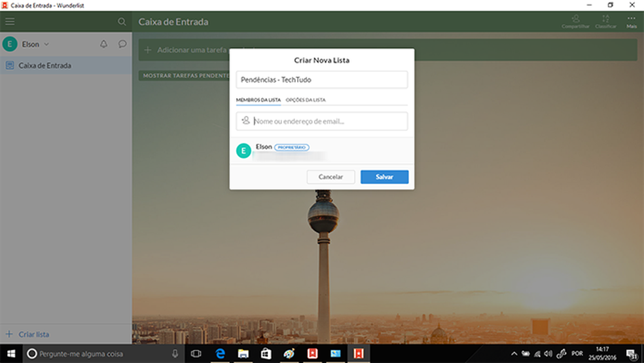Viewport: 644px width, 363px height.
Task: Click Mostrar Tarefas Pendentes button
Action: coord(184,75)
